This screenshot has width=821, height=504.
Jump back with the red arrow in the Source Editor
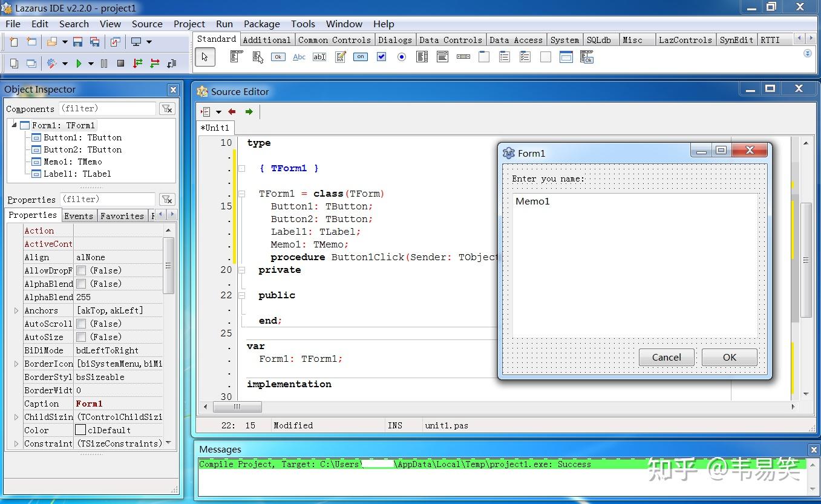coord(232,112)
